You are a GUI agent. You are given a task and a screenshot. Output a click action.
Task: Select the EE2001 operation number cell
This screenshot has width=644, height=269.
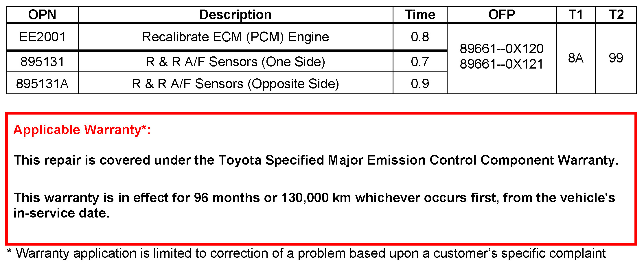tap(42, 37)
